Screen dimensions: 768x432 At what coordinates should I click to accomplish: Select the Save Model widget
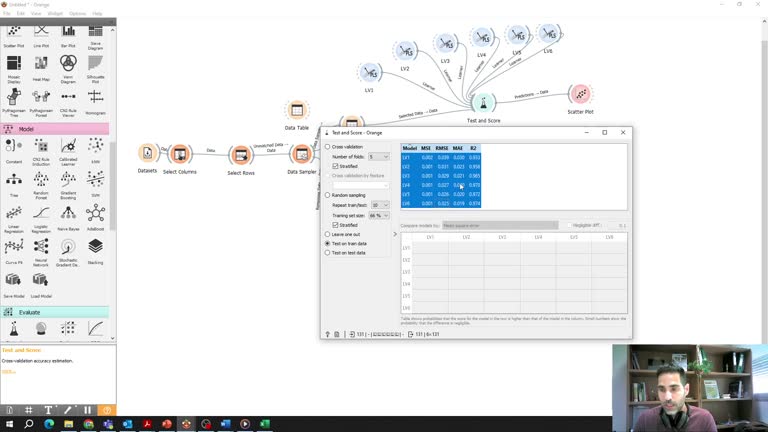pos(14,285)
